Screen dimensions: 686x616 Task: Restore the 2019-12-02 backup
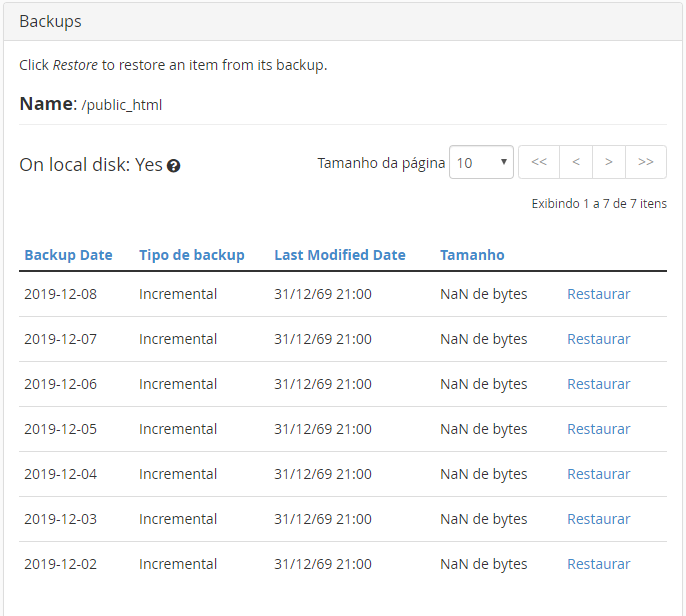click(x=598, y=564)
